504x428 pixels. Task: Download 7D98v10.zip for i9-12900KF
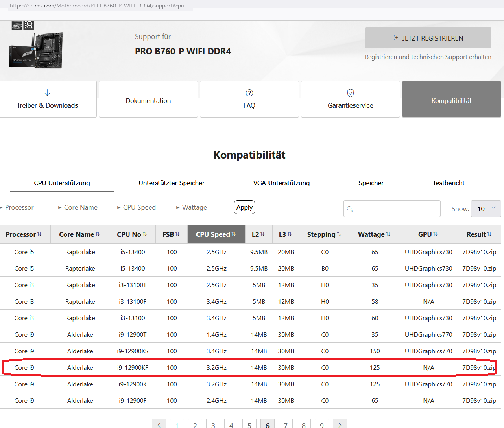click(x=479, y=367)
